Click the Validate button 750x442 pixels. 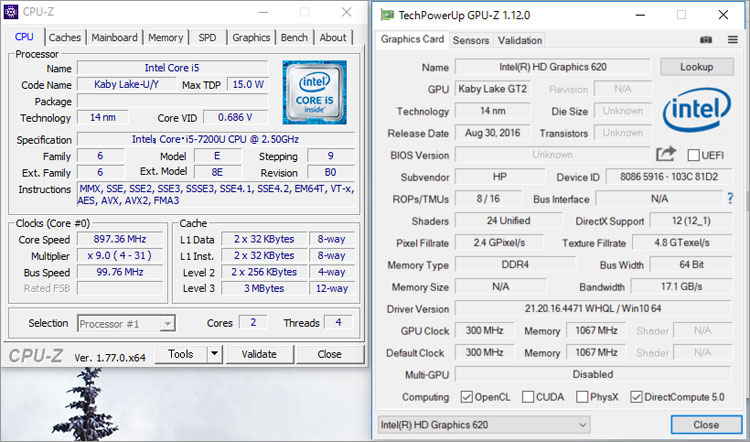[x=259, y=354]
